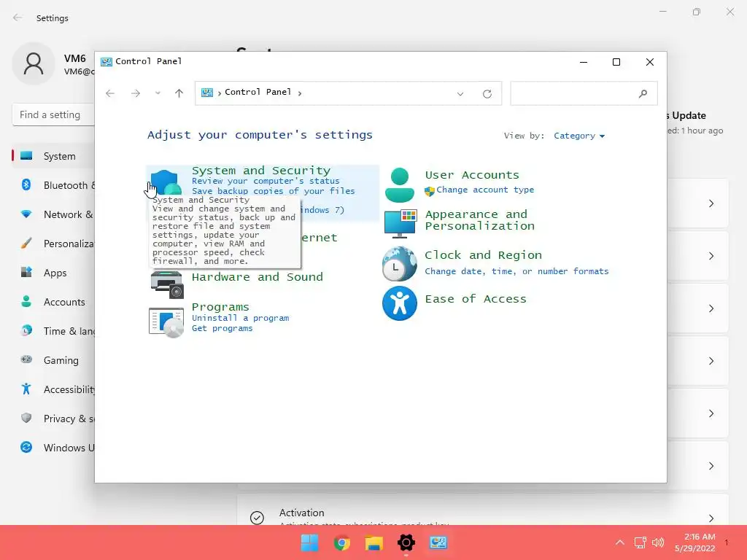Open the Ease of Access icon
The image size is (747, 560).
click(399, 303)
